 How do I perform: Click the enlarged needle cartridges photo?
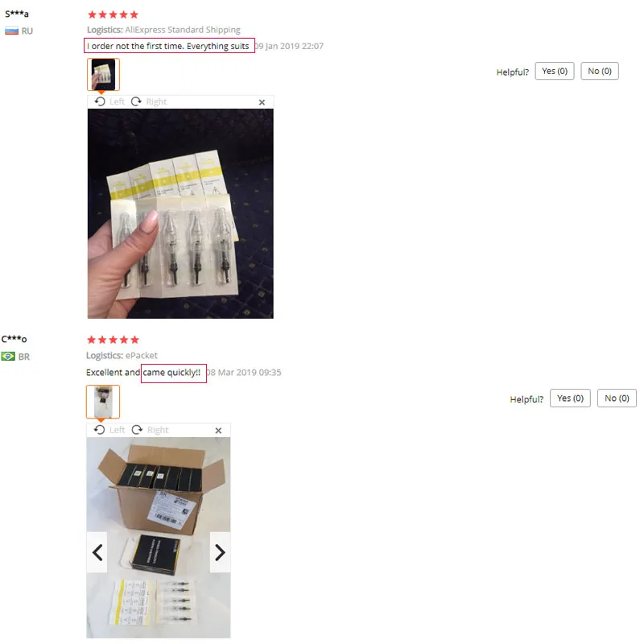pos(180,213)
